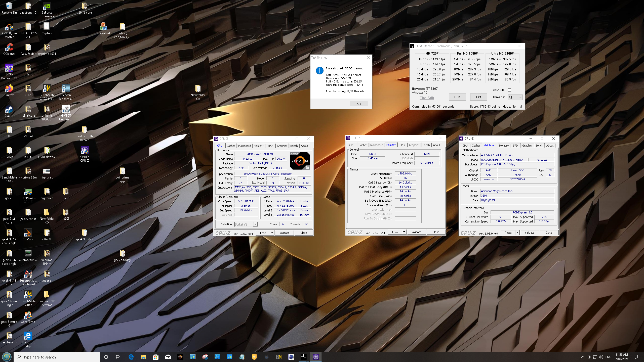Open The Stilt link in HEVC benchmark
Image resolution: width=644 pixels, height=362 pixels.
(x=427, y=98)
